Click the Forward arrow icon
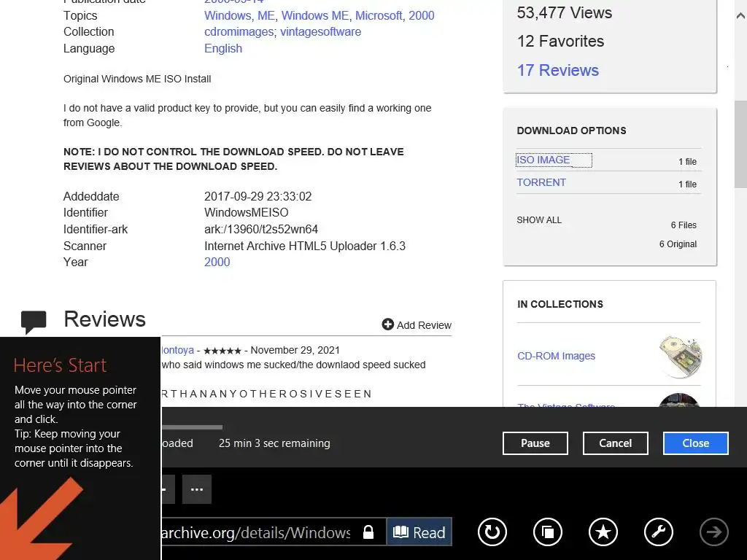The width and height of the screenshot is (747, 560). pyautogui.click(x=713, y=532)
